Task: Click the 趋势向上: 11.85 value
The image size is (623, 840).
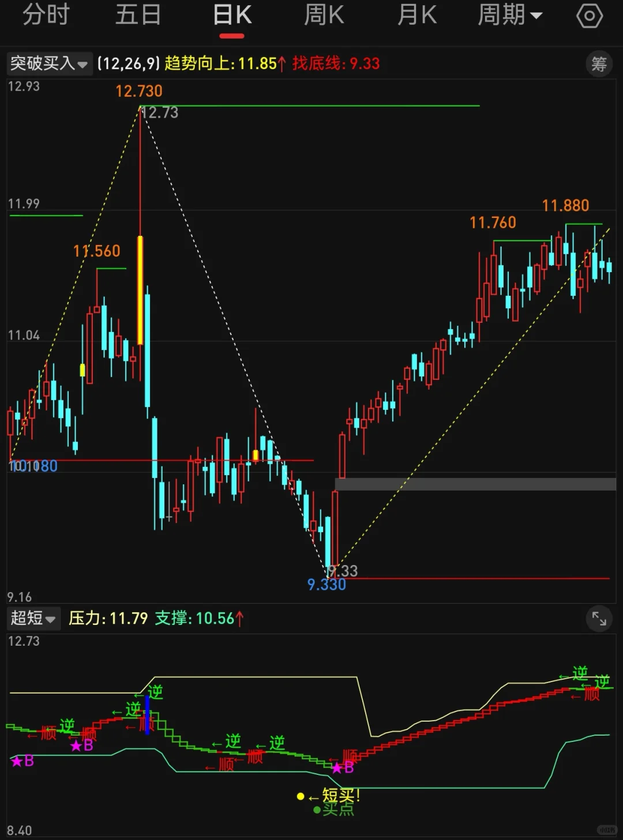Action: [x=225, y=63]
